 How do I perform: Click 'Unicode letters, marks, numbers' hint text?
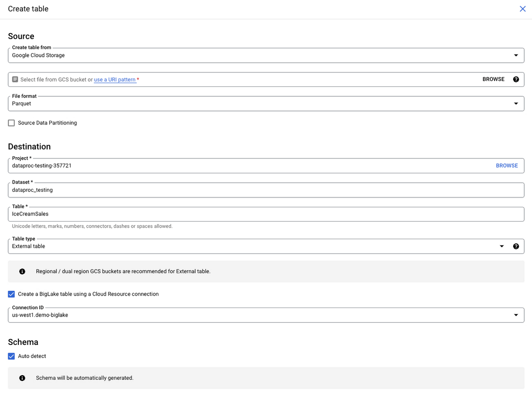coord(92,226)
